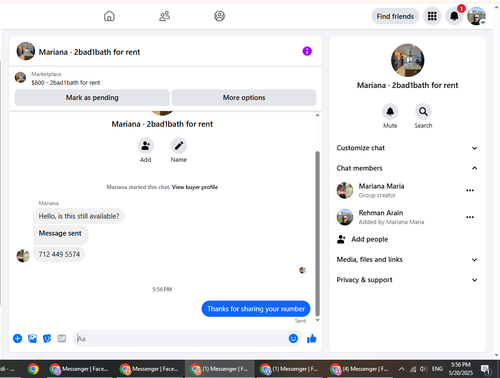The height and width of the screenshot is (378, 500).
Task: Add people using the Add icon in chat
Action: click(x=146, y=146)
